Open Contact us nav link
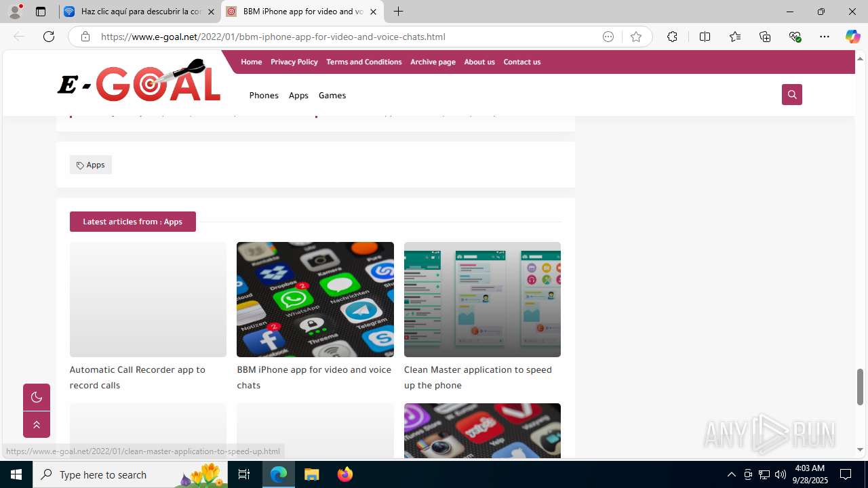Screen dimensions: 868x488 pos(521,62)
